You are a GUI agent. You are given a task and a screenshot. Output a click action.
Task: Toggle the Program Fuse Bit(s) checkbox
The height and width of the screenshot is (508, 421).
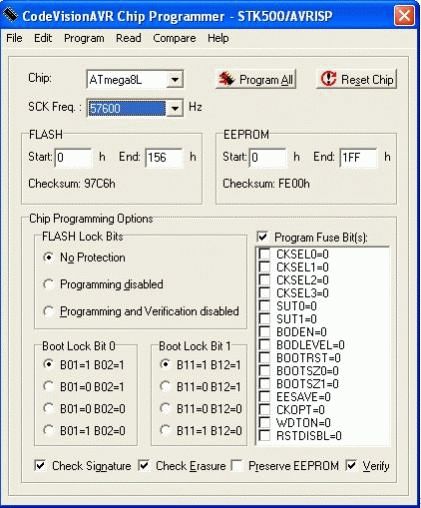[263, 237]
